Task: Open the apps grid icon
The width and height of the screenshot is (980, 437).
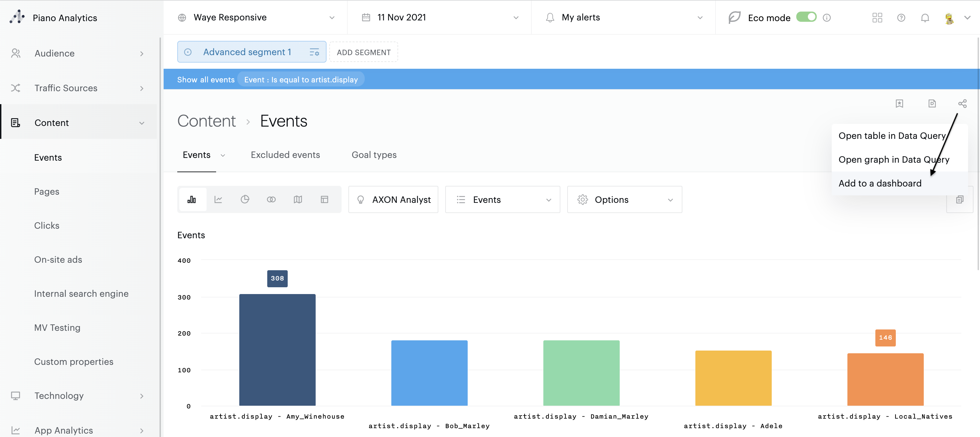Action: point(877,18)
